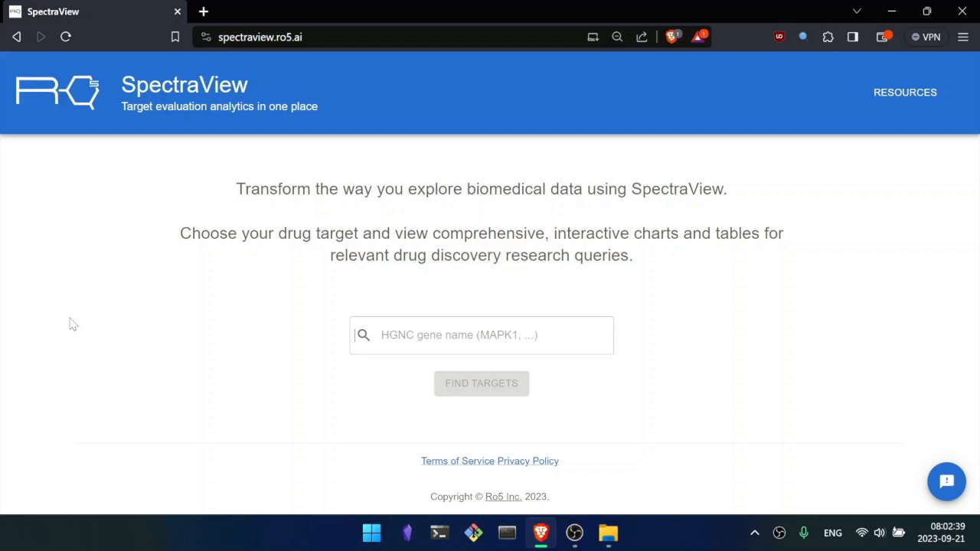Open Obsidian from the taskbar
Image resolution: width=980 pixels, height=551 pixels.
coord(407,533)
